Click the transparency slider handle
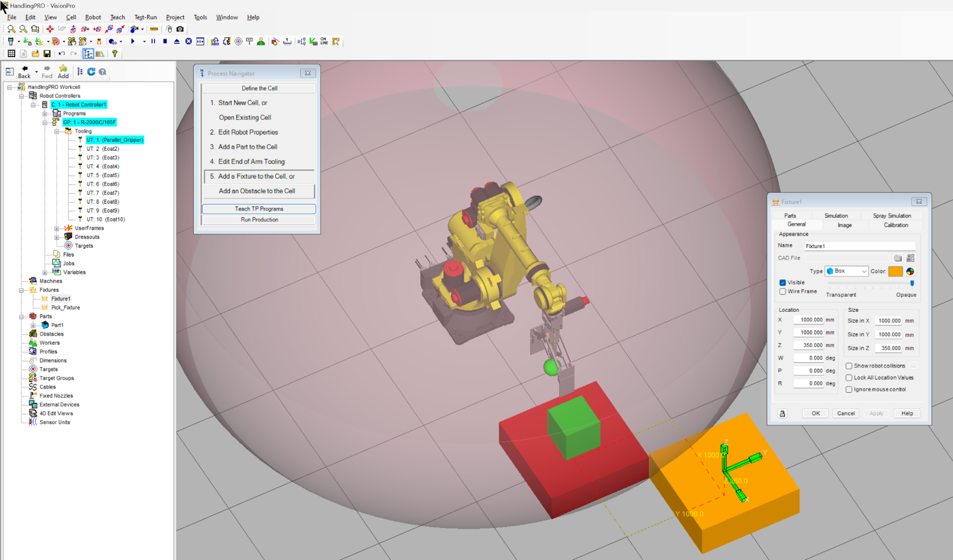The width and height of the screenshot is (953, 560). pyautogui.click(x=912, y=284)
